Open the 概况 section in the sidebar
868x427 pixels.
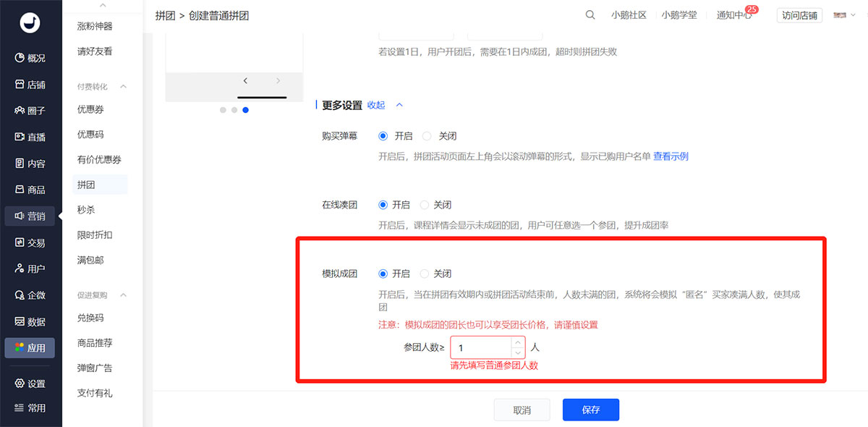pos(30,58)
